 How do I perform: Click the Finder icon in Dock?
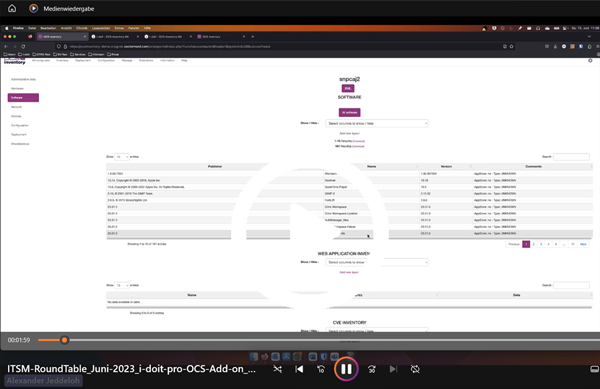[254, 356]
